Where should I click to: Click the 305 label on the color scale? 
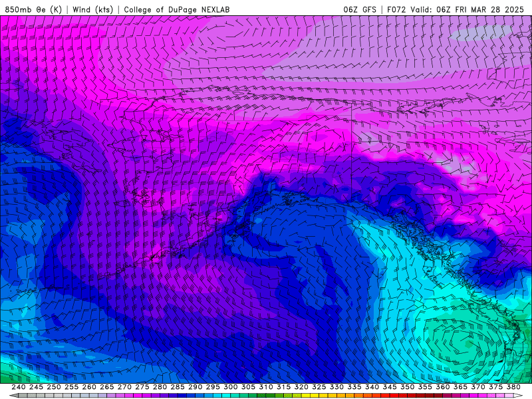click(248, 387)
